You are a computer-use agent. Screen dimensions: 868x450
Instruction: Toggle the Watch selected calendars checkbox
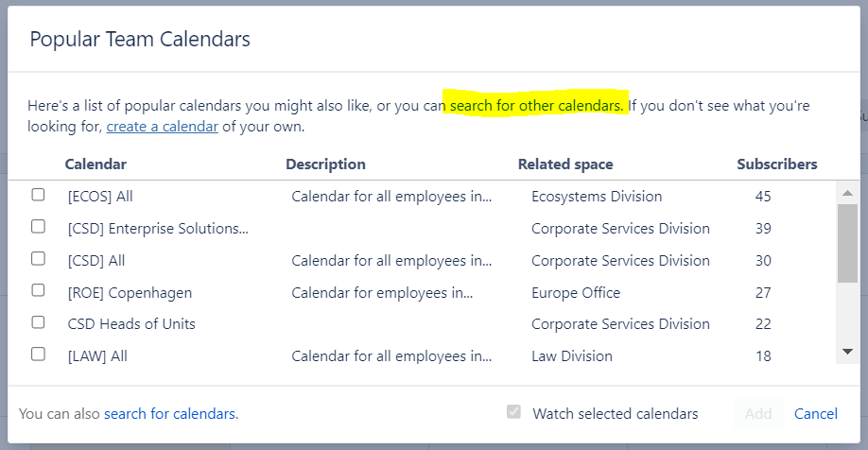tap(513, 412)
